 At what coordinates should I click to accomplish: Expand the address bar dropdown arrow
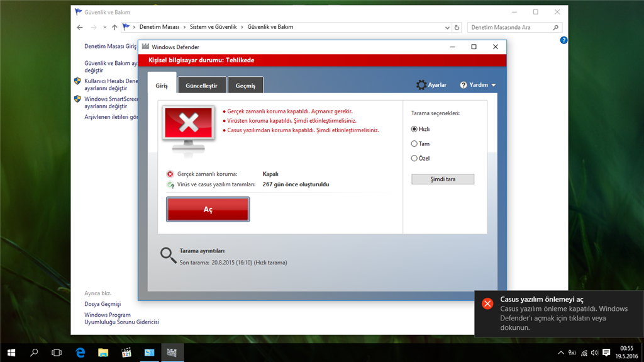447,28
